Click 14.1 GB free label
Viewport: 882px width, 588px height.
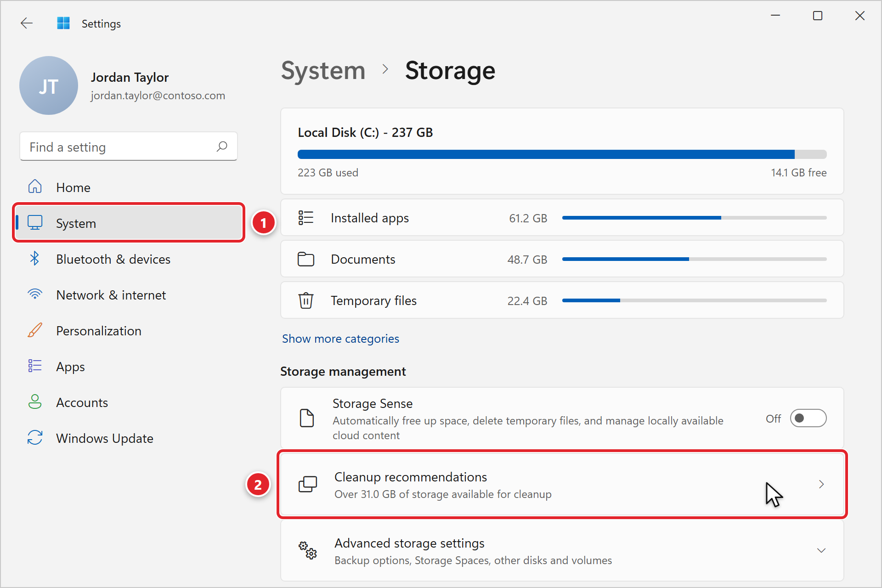click(799, 173)
